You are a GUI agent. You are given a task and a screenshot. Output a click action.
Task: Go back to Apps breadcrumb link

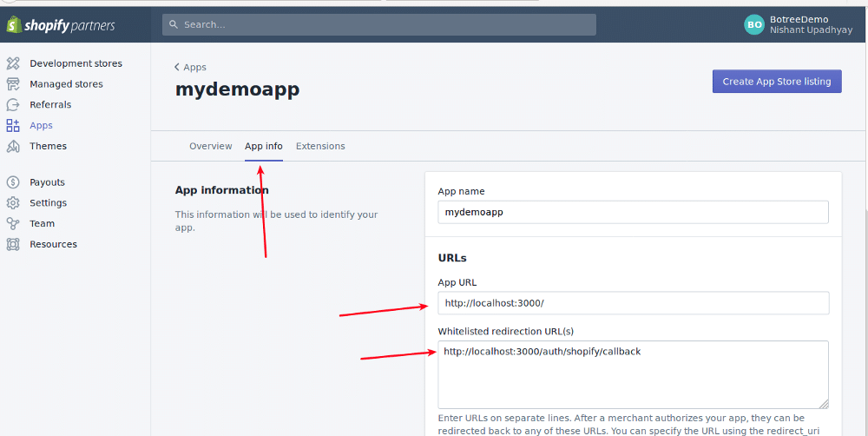click(194, 67)
